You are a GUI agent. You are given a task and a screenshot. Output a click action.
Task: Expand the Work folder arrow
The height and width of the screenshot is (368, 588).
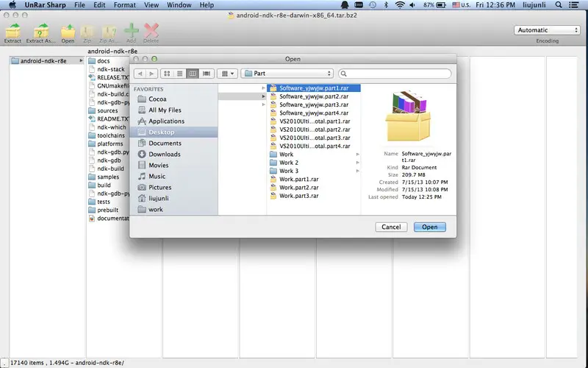(358, 155)
